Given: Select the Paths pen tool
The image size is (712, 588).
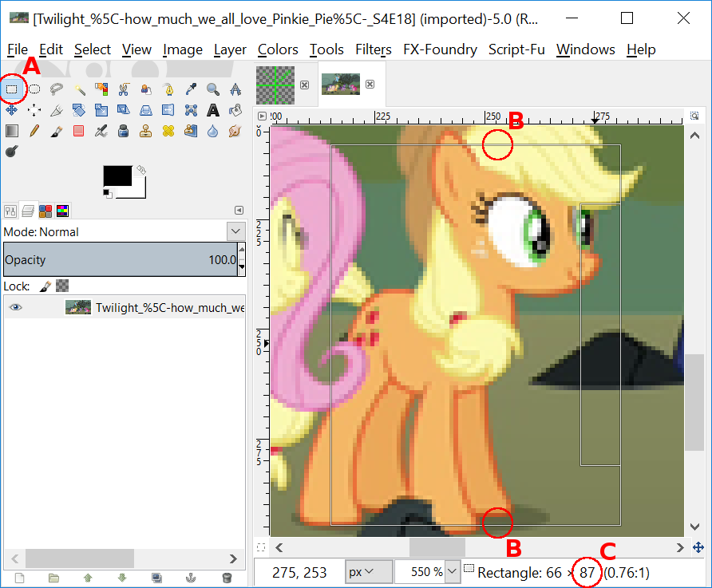Looking at the screenshot, I should pos(168,89).
